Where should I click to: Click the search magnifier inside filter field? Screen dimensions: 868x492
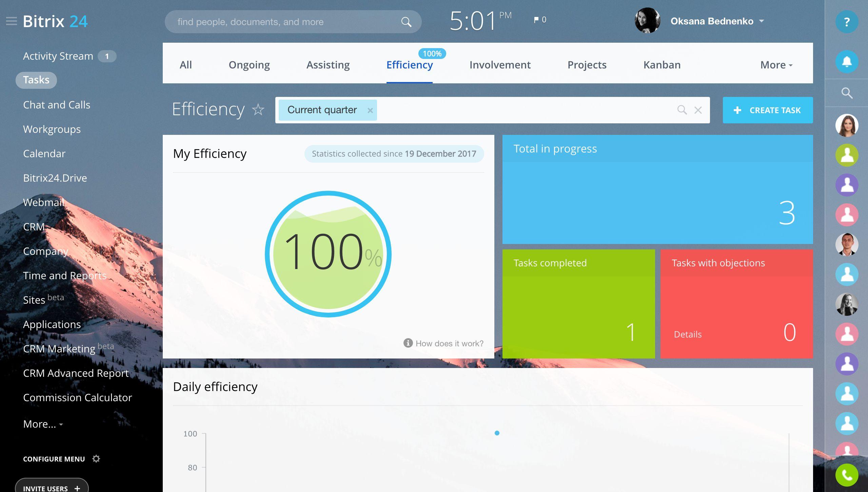pos(682,110)
